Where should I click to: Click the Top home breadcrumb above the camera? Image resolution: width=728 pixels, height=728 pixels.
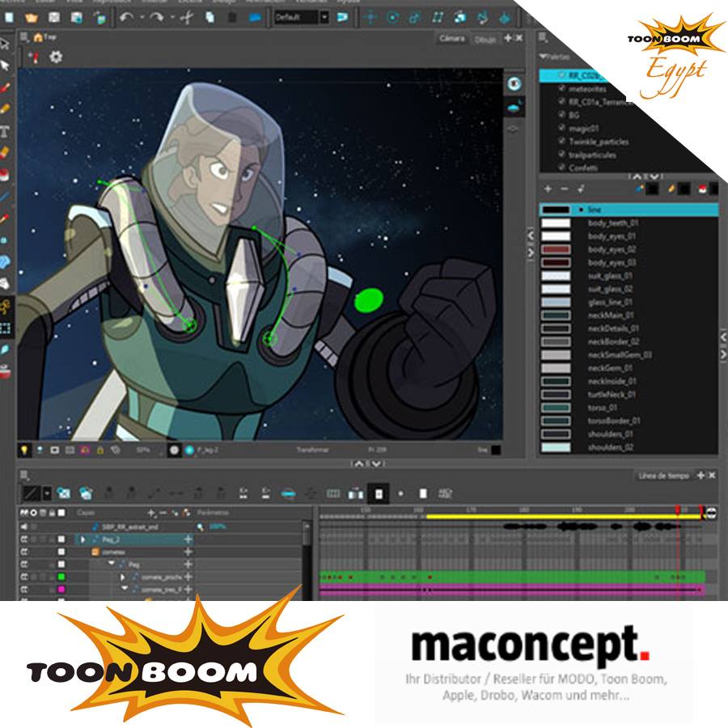pyautogui.click(x=45, y=37)
